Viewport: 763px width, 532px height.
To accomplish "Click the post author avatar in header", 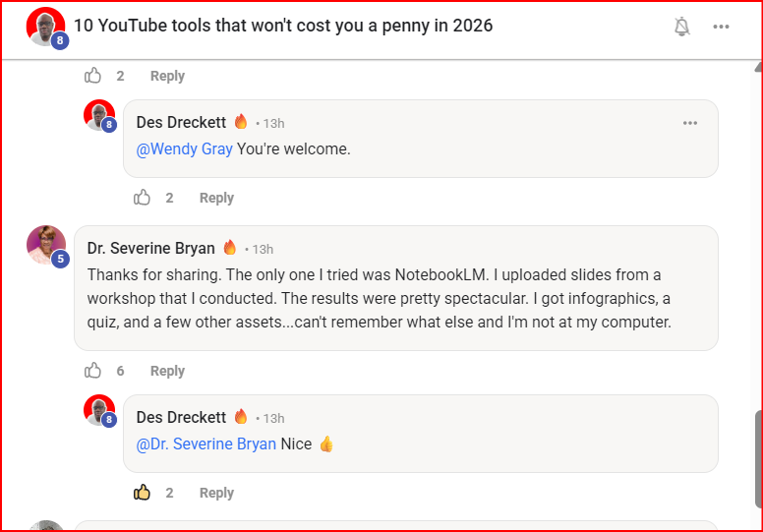I will click(45, 27).
